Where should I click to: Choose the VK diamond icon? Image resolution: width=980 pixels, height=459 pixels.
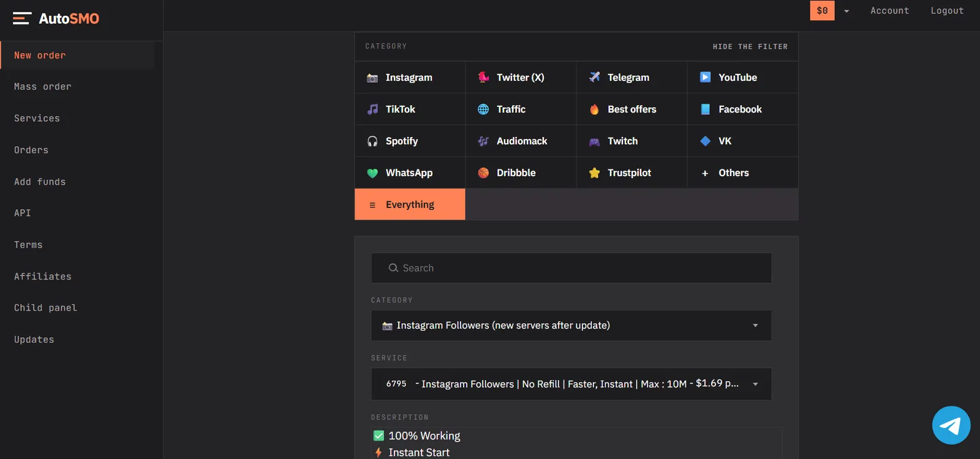click(705, 141)
